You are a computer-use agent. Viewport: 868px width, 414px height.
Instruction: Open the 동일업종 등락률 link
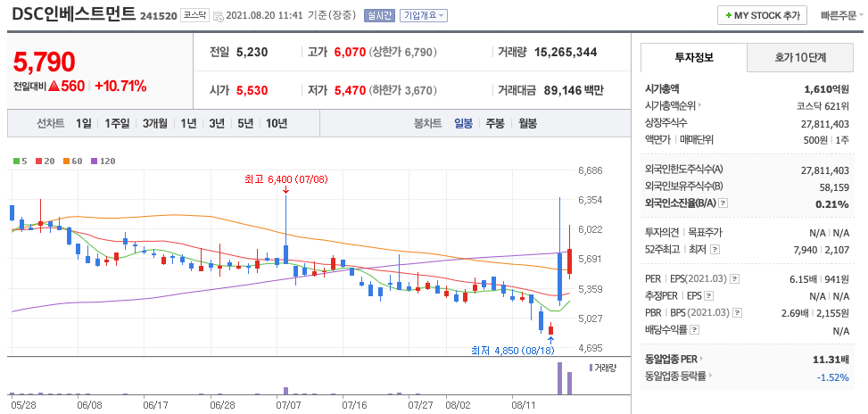pos(676,377)
